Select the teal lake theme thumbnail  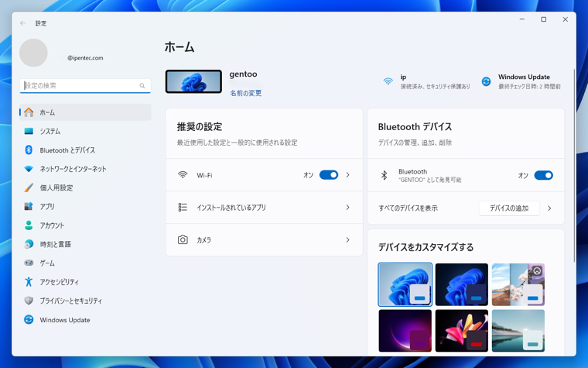(x=518, y=331)
